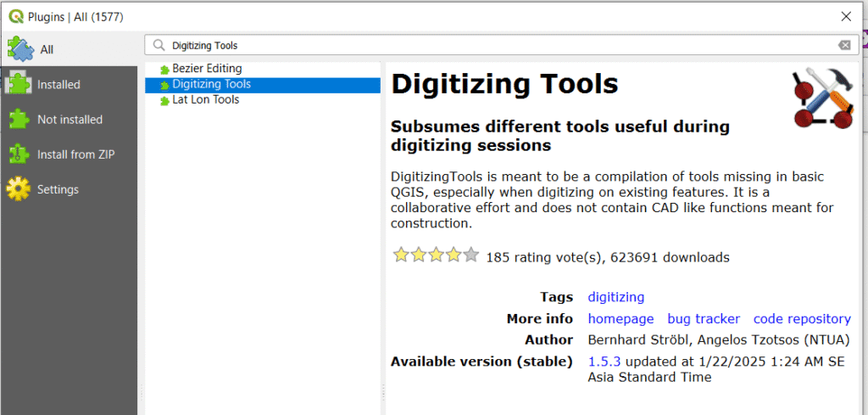Click the QGIS logo in title bar
This screenshot has height=415, width=868.
(x=17, y=17)
